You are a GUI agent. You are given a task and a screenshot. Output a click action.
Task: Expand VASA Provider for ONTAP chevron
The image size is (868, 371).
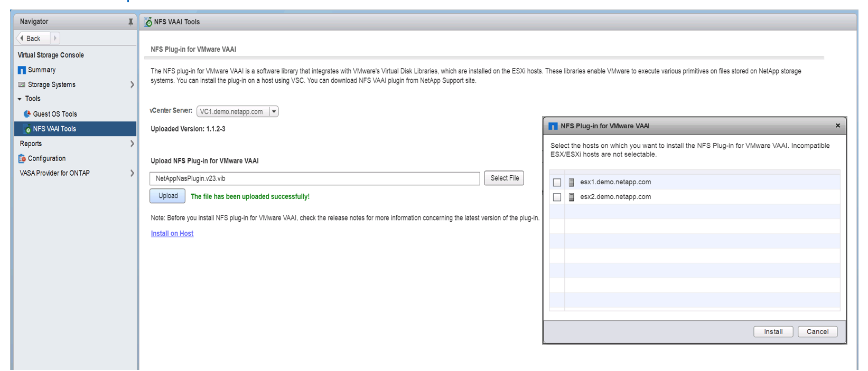click(x=132, y=173)
